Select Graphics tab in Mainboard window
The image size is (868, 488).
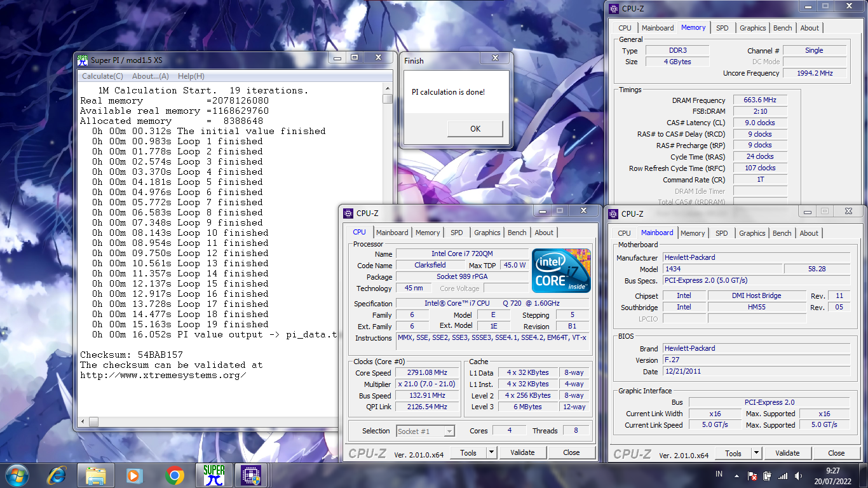[x=752, y=233]
